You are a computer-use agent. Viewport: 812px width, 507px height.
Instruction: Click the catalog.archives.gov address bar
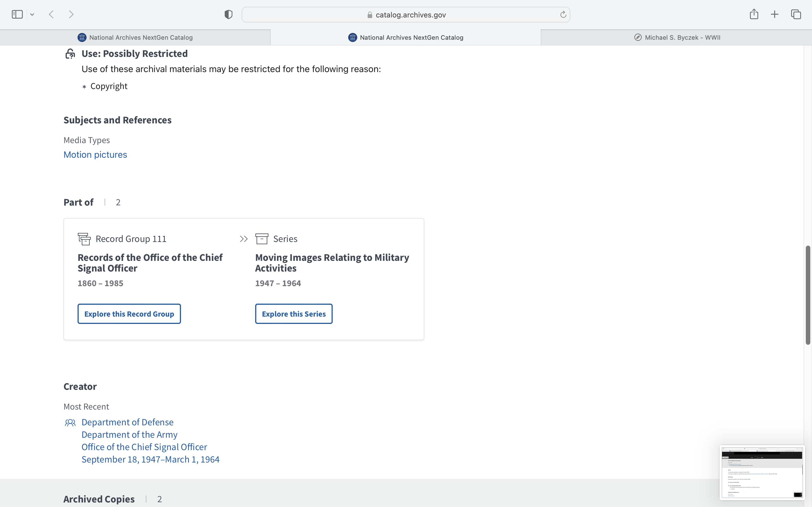(406, 15)
